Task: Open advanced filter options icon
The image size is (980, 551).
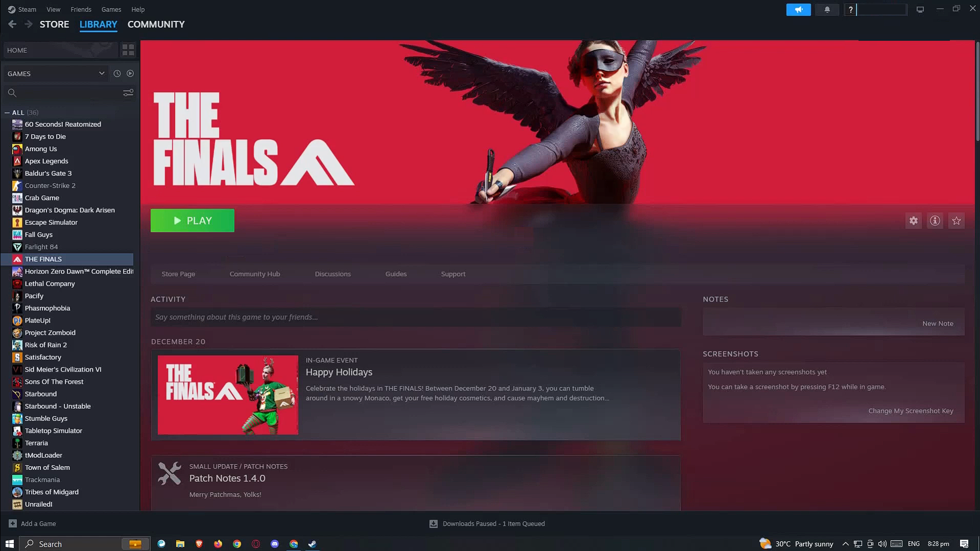Action: coord(128,93)
